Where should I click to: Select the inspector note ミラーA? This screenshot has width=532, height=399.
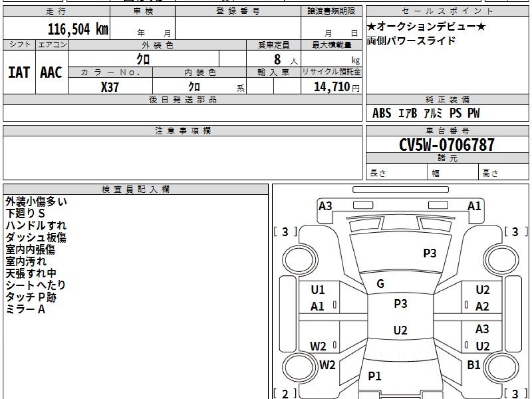pos(25,309)
